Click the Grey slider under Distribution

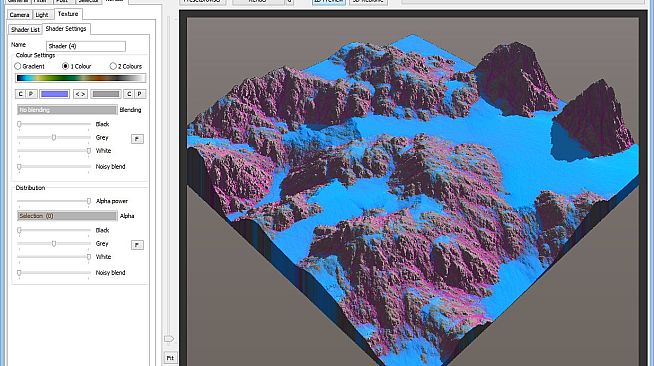pyautogui.click(x=54, y=243)
